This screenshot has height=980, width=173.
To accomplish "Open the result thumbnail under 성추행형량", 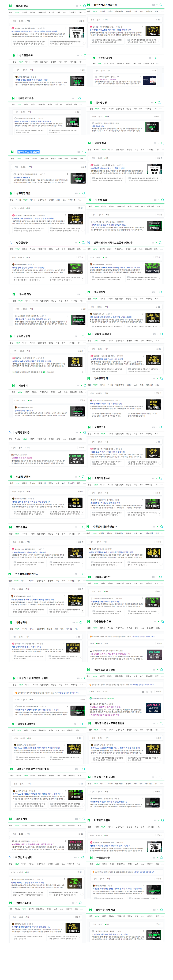I will coord(75,268).
